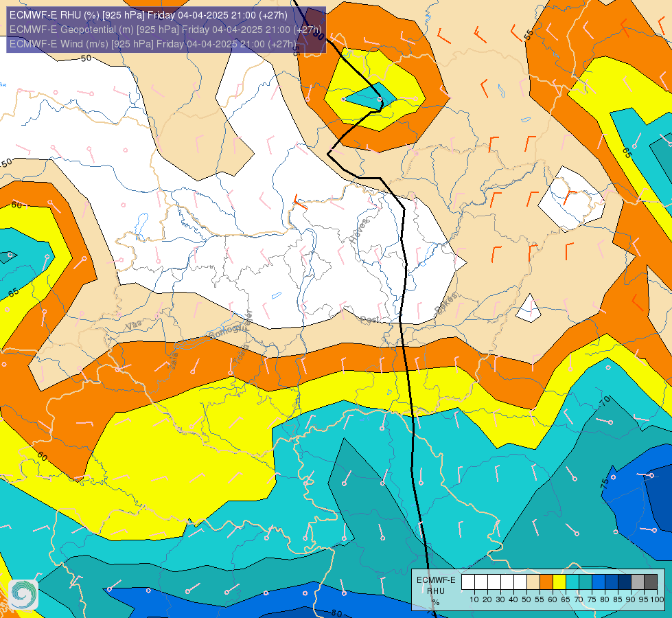672x618 pixels.
Task: Click the legend tick value '30'
Action: point(500,599)
